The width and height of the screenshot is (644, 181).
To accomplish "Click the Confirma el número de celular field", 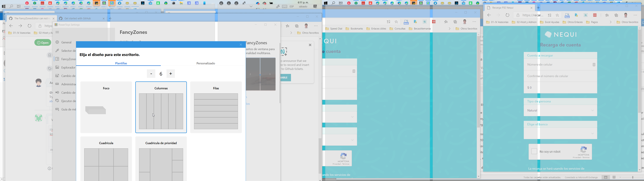I will coord(560,76).
